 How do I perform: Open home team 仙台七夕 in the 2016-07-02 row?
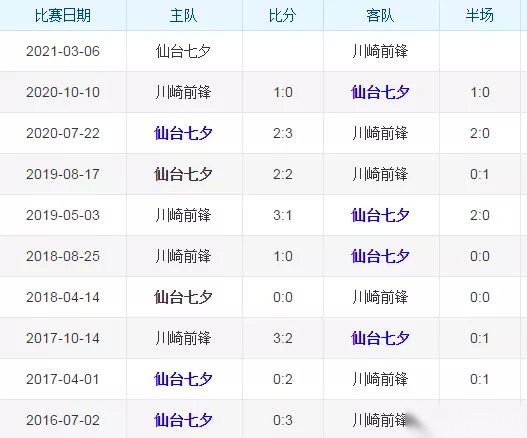pos(184,421)
